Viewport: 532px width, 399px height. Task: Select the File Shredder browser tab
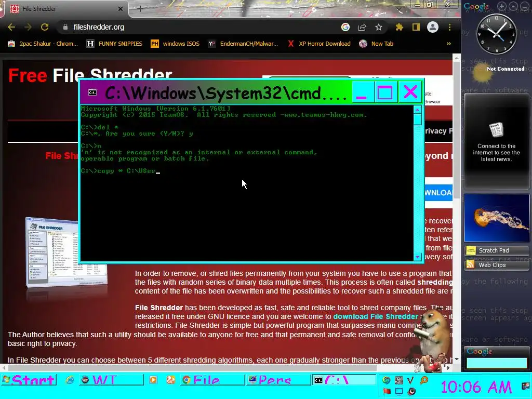[64, 9]
